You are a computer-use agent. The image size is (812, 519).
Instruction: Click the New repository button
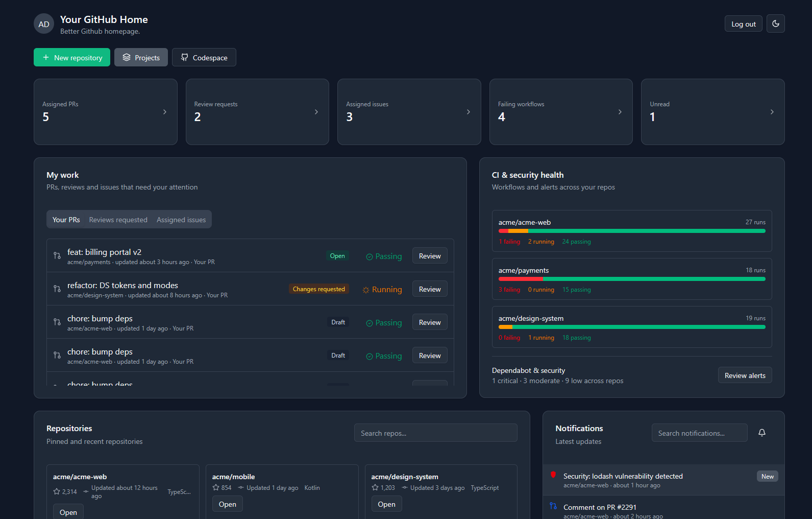pos(72,57)
